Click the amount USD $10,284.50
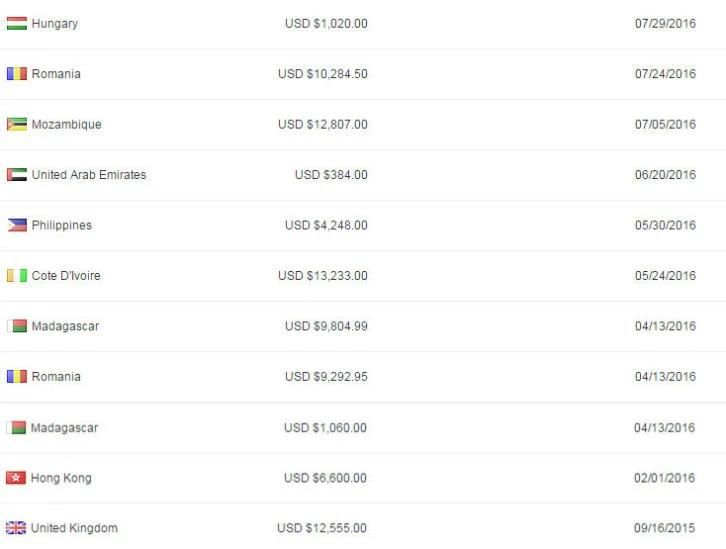Screen dimensions: 726x549 coord(323,74)
